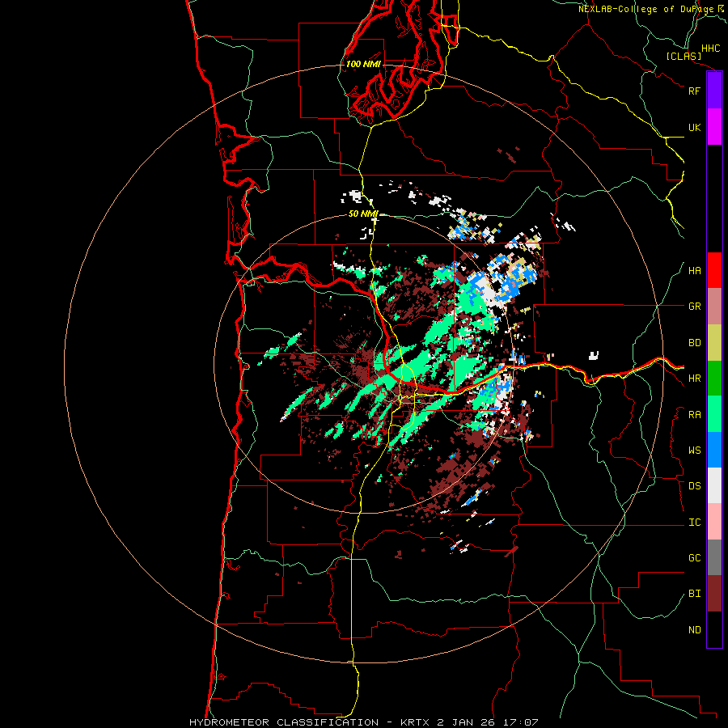Viewport: 728px width, 728px height.
Task: Click the UK legend label
Action: pos(694,127)
